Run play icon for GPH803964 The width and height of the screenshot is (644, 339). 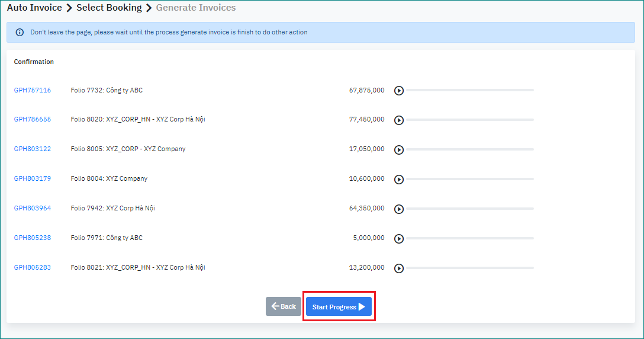coord(399,209)
